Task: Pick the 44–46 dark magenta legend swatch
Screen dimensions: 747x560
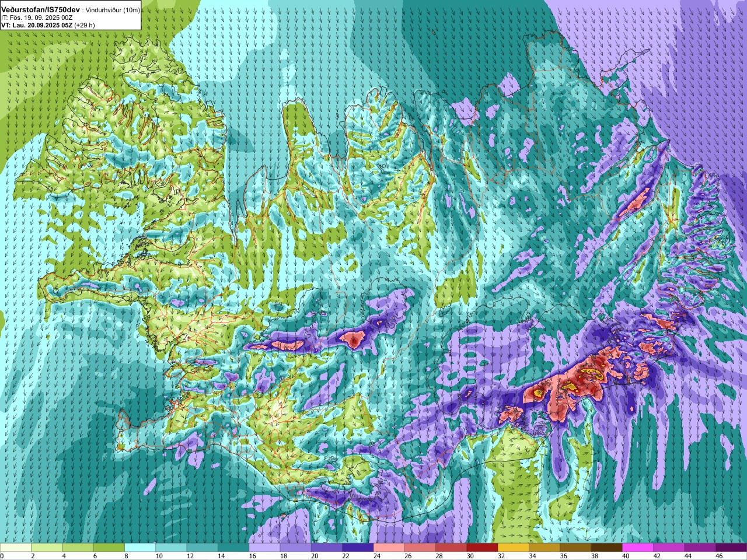Action: click(700, 548)
